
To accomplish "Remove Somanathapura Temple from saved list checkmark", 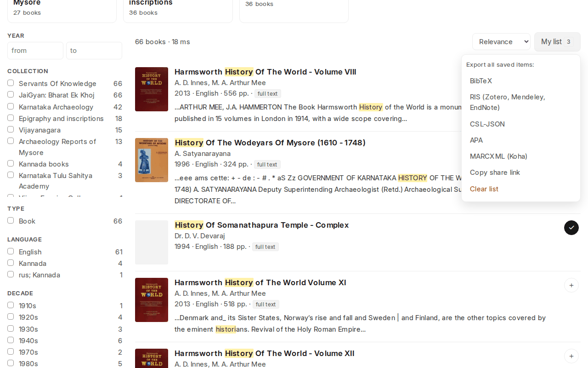I will pyautogui.click(x=571, y=228).
